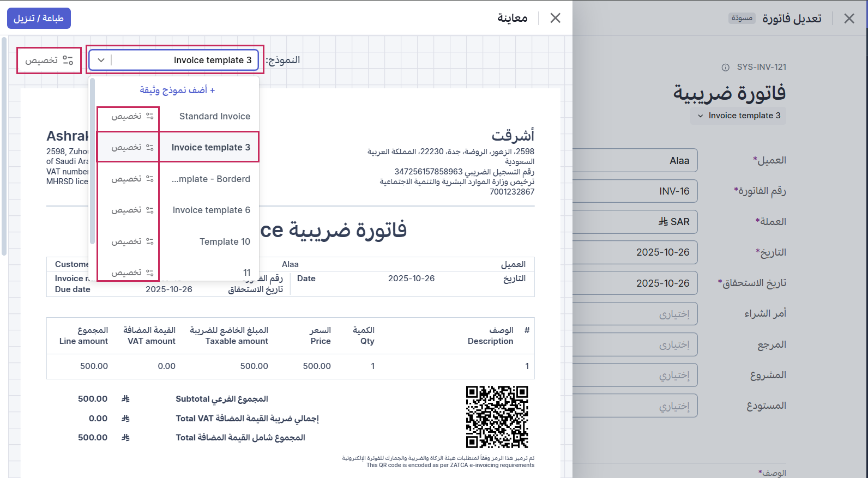Click the QR code on invoice preview
This screenshot has height=478, width=868.
[x=497, y=416]
